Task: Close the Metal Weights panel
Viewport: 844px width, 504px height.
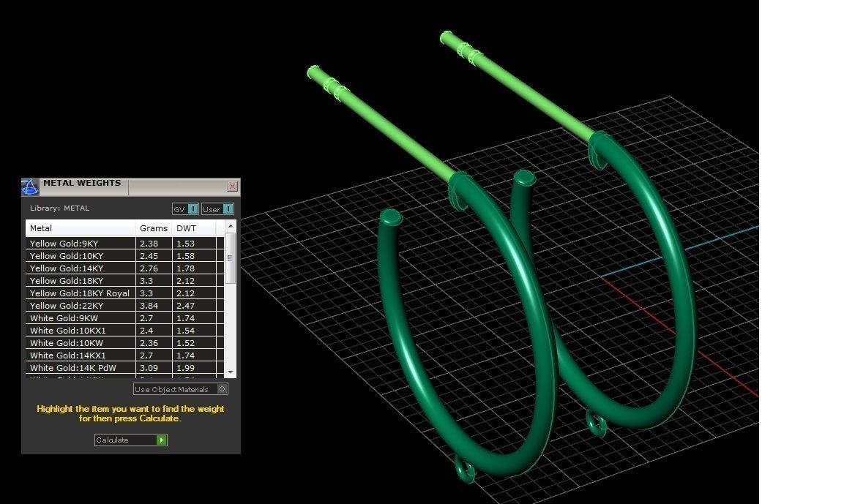Action: click(233, 186)
